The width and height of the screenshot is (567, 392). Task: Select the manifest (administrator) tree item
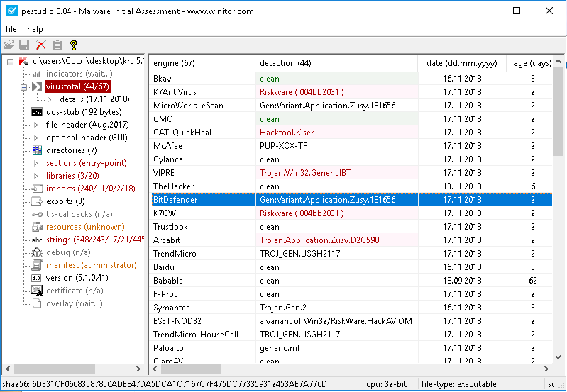click(91, 265)
